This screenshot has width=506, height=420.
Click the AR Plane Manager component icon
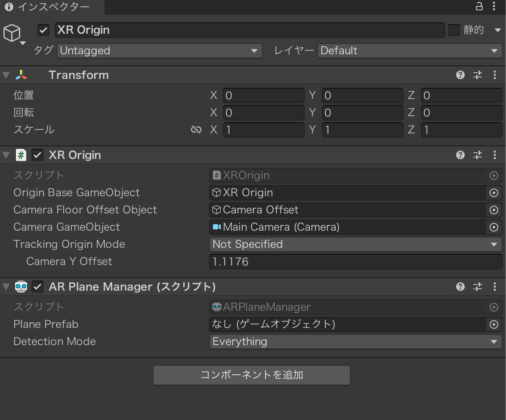[x=21, y=287]
